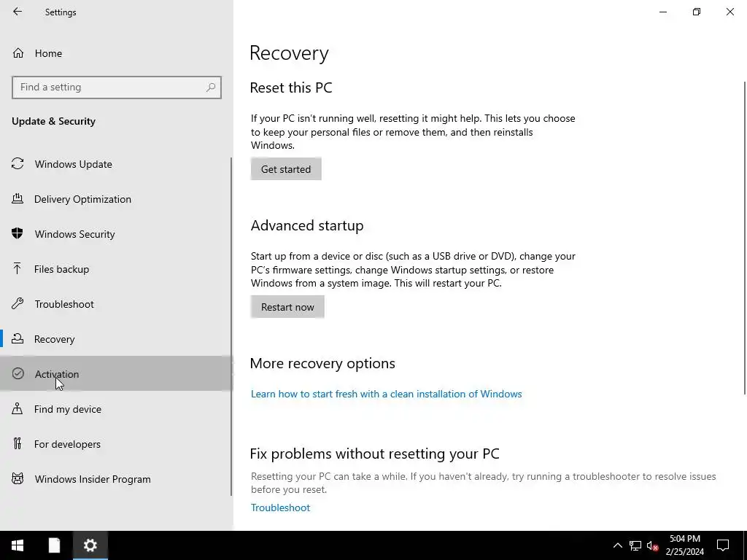Select Windows Security in sidebar
The width and height of the screenshot is (747, 560).
coord(116,234)
